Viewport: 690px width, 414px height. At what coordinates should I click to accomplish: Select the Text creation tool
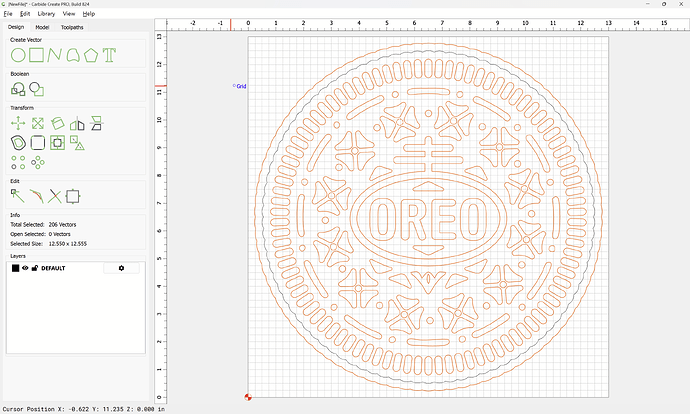[109, 53]
